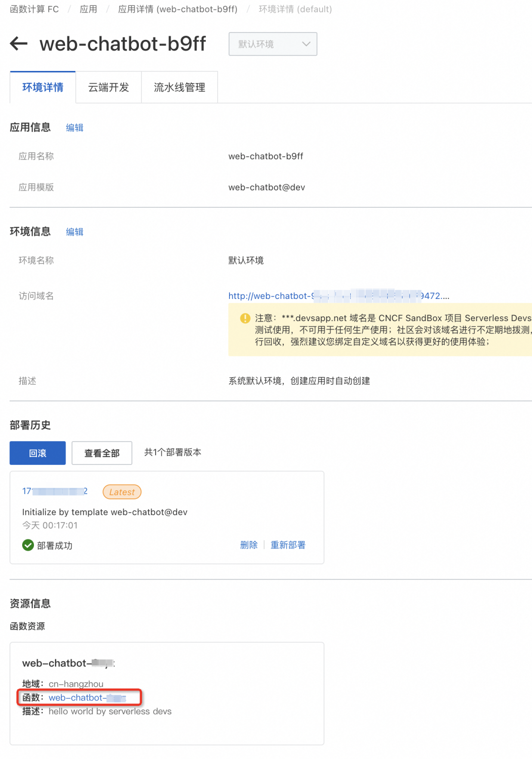Click the back arrow next to web-chatbot-b9ff

click(18, 44)
